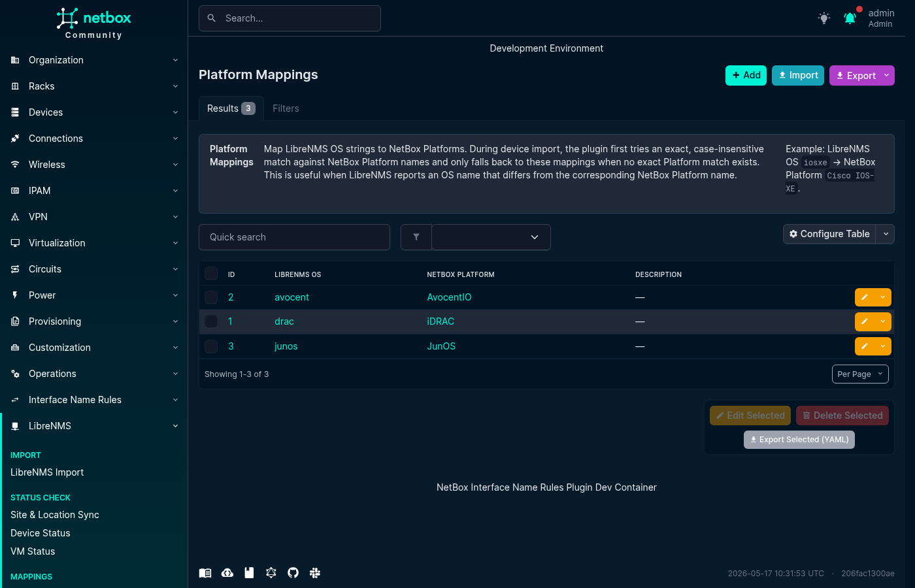Open the Slack icon in footer
Screen dimensions: 915x588
tap(315, 573)
